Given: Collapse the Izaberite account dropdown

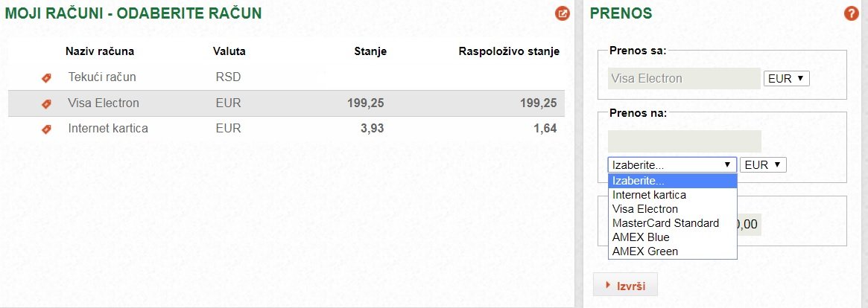Looking at the screenshot, I should point(672,164).
